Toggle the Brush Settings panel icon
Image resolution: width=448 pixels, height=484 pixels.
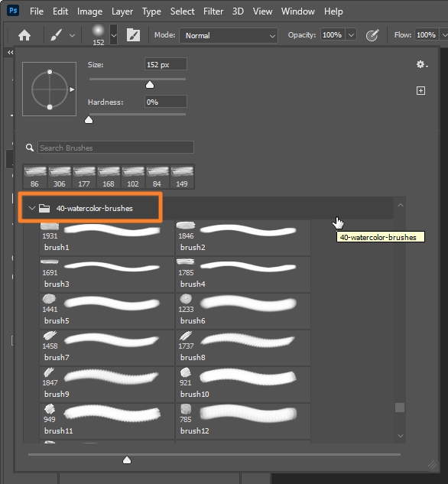[133, 35]
